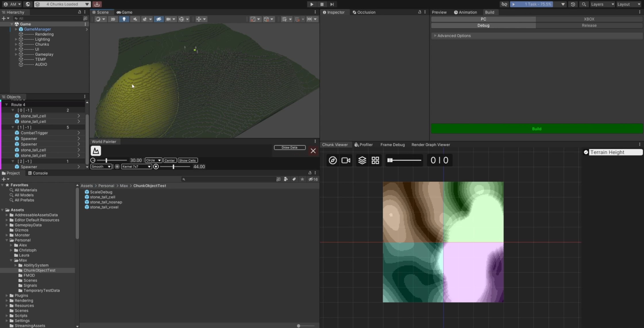The image size is (644, 328).
Task: Click the Draw Data button
Action: (x=289, y=147)
